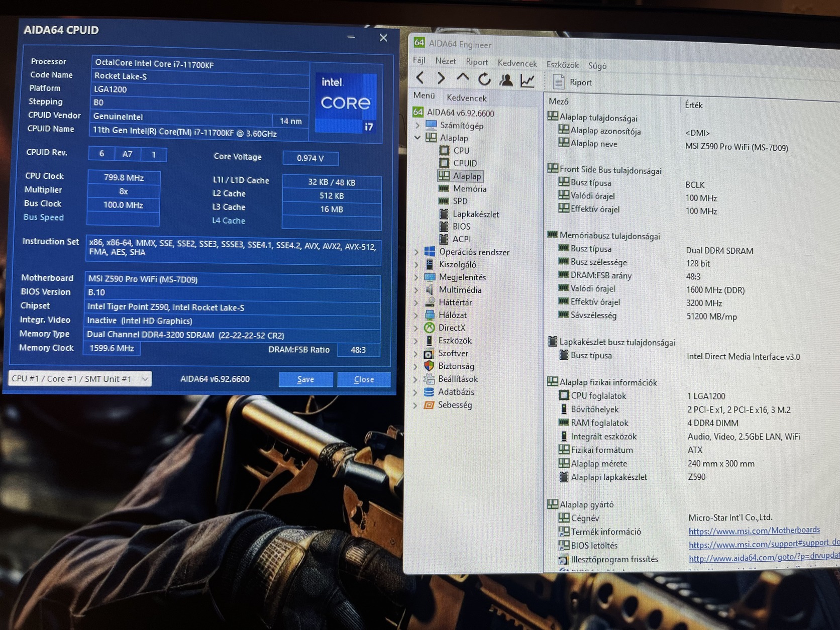The image size is (840, 630).
Task: Expand the DirectX tree node
Action: 416,328
